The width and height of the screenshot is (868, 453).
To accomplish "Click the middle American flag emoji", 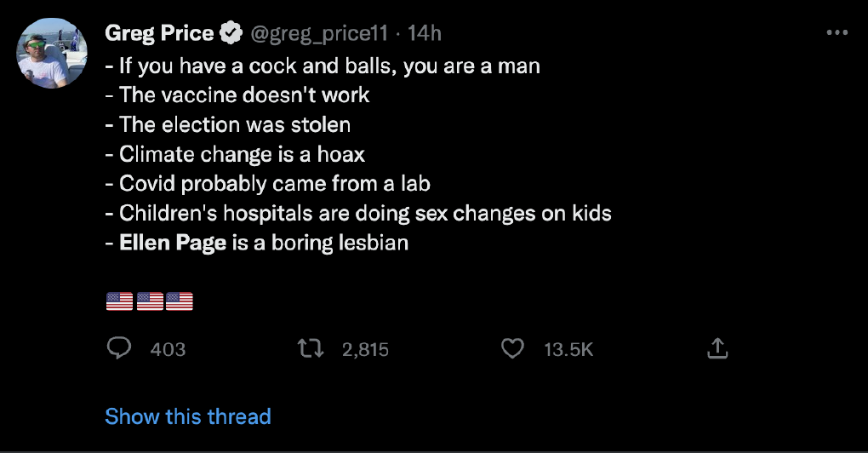I will [150, 301].
